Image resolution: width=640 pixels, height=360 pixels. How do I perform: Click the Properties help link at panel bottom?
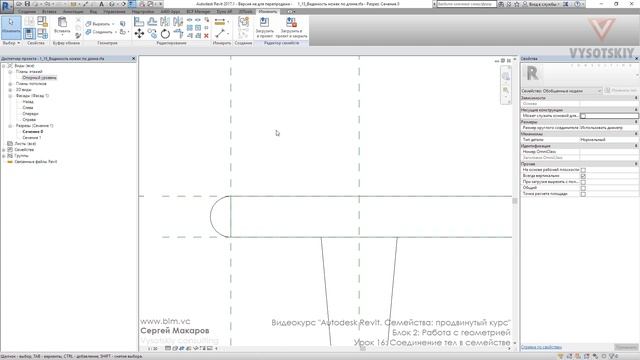[541, 347]
